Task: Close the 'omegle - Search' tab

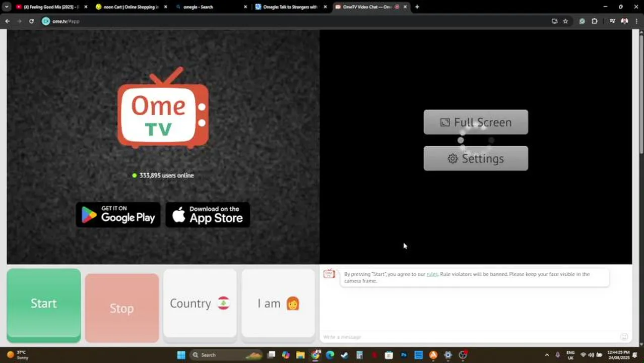Action: coord(245,7)
